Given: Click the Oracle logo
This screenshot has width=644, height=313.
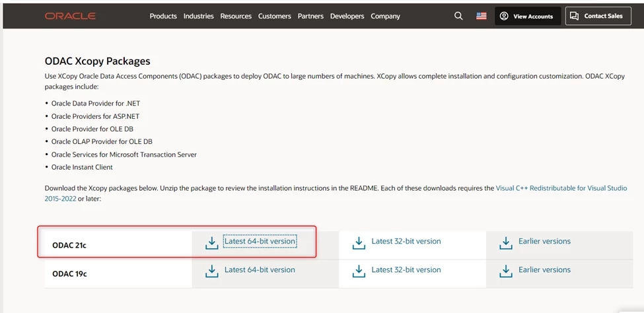Looking at the screenshot, I should point(70,16).
